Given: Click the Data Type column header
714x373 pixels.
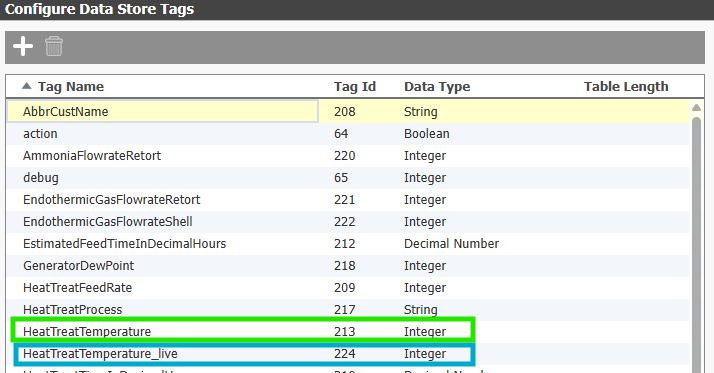Looking at the screenshot, I should point(437,87).
